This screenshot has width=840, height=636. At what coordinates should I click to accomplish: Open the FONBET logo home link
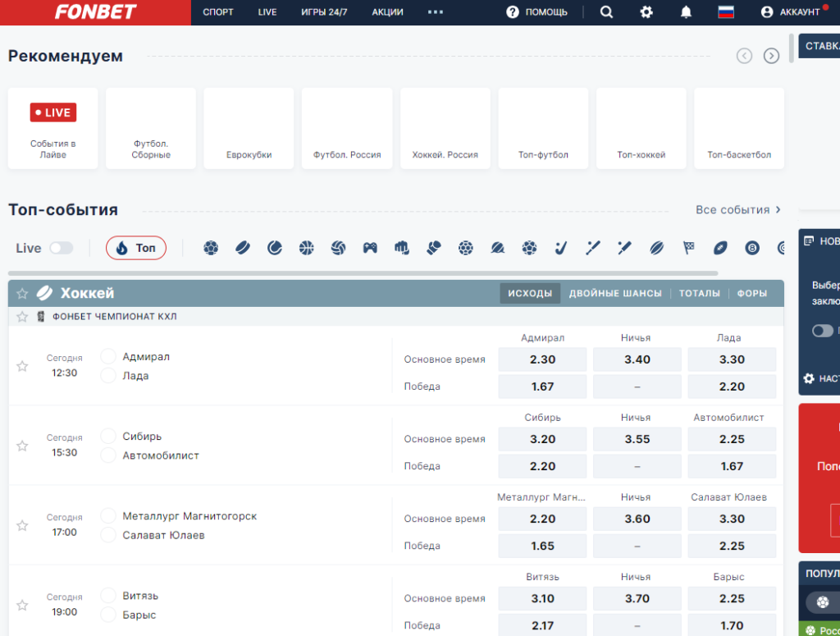95,11
